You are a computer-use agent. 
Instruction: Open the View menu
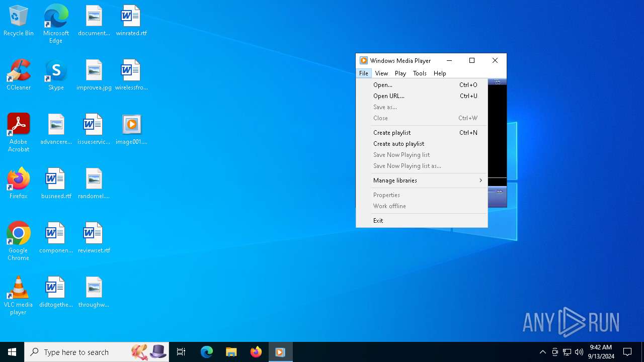tap(381, 73)
